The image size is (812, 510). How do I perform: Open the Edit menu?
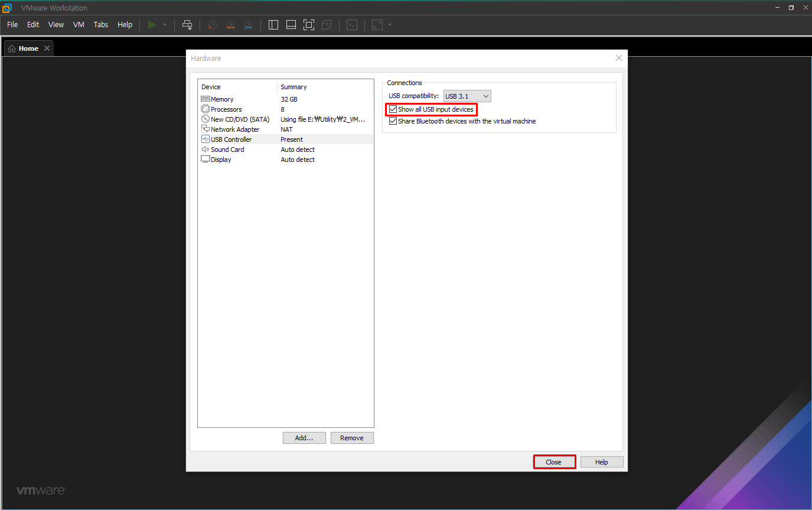tap(33, 25)
